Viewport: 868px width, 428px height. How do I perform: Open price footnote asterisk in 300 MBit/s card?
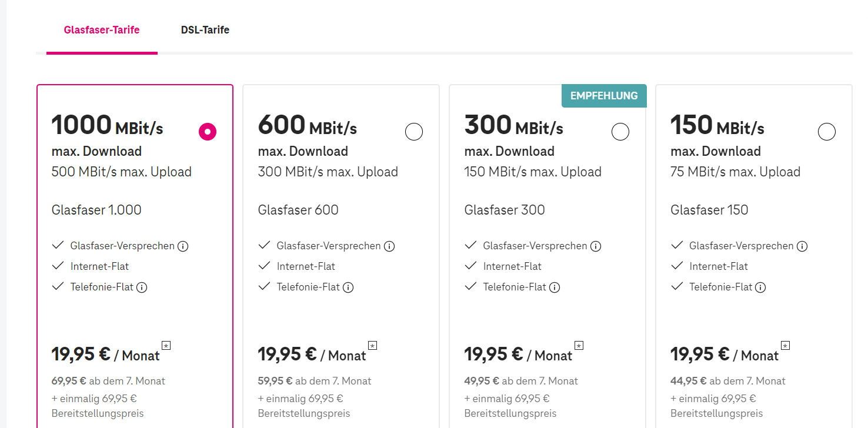pyautogui.click(x=579, y=345)
